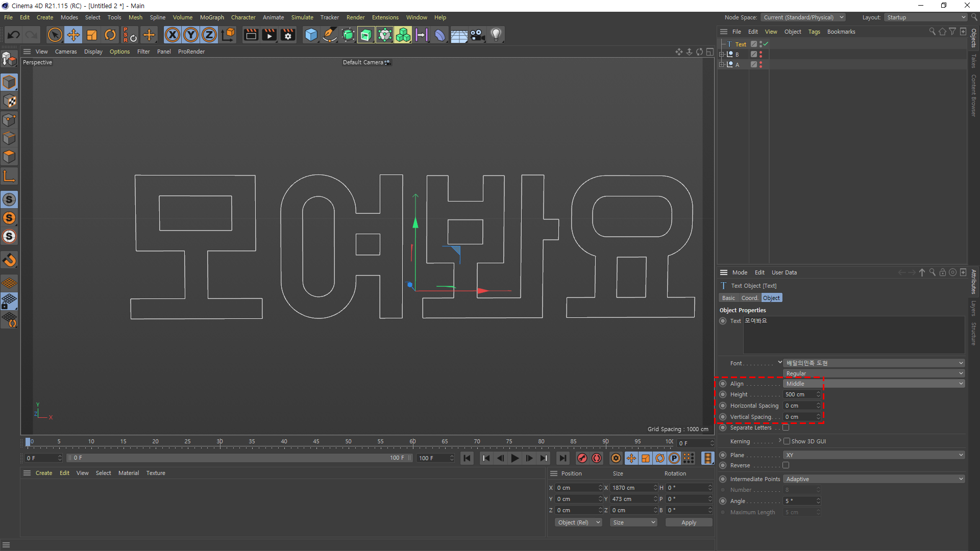Click the Light object icon
Viewport: 980px width, 551px height.
(x=496, y=35)
